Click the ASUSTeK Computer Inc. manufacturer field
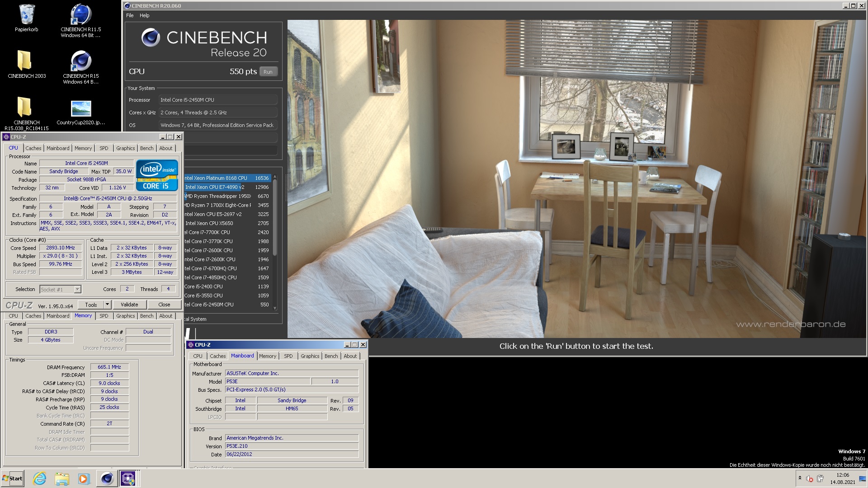 click(x=292, y=374)
